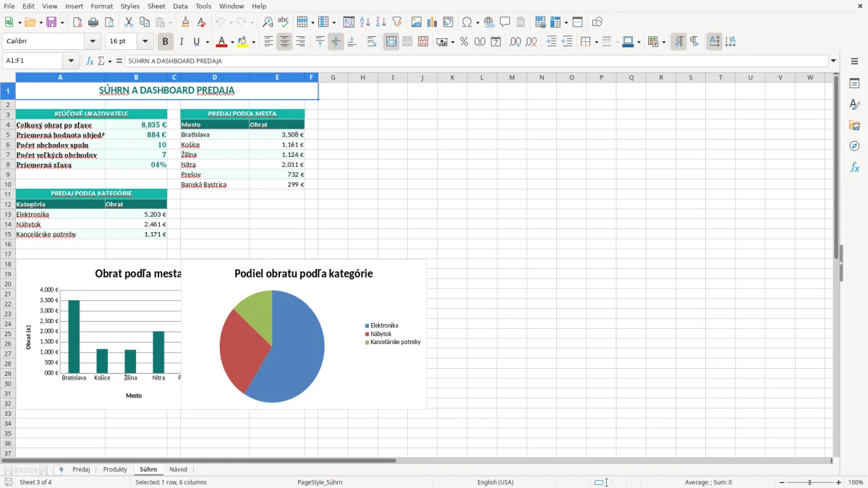Activate Clone Formatting paintbrush

186,22
